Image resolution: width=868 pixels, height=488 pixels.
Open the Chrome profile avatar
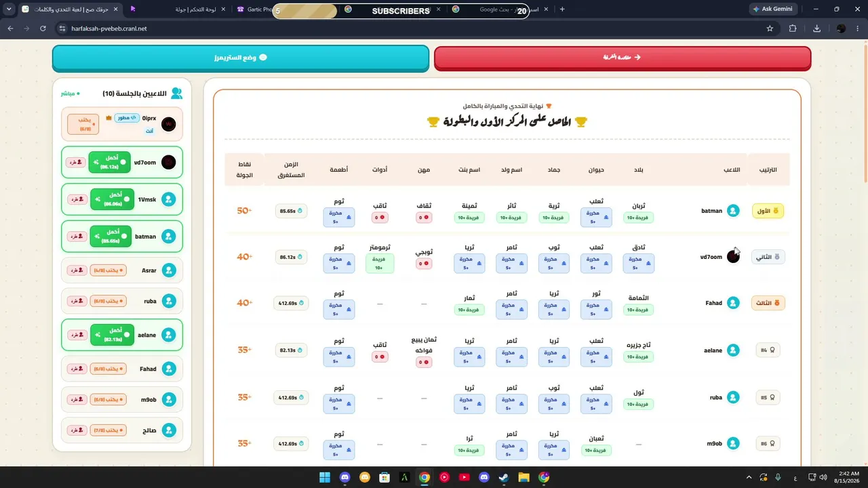coord(841,28)
